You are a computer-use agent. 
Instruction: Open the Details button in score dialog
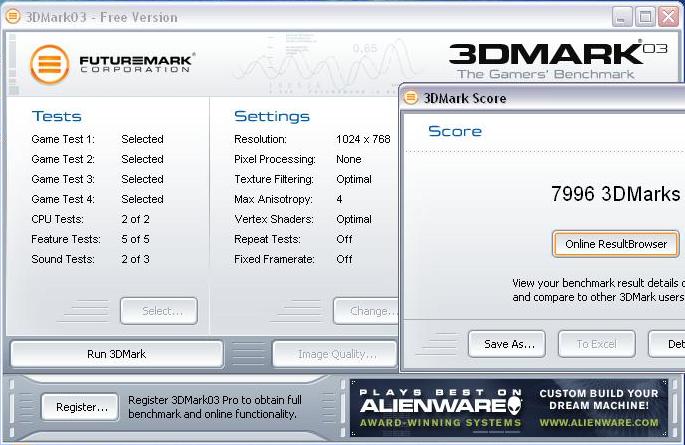click(x=667, y=344)
